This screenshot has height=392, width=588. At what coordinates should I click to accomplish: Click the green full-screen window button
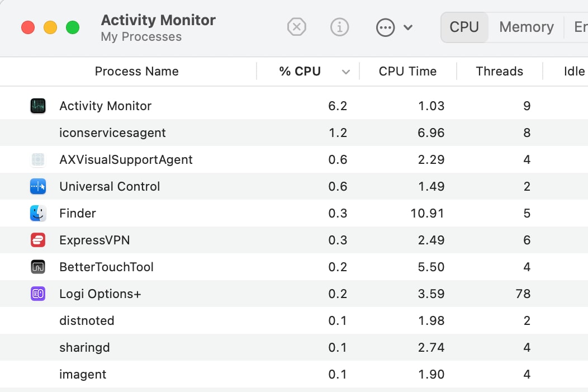coord(72,27)
